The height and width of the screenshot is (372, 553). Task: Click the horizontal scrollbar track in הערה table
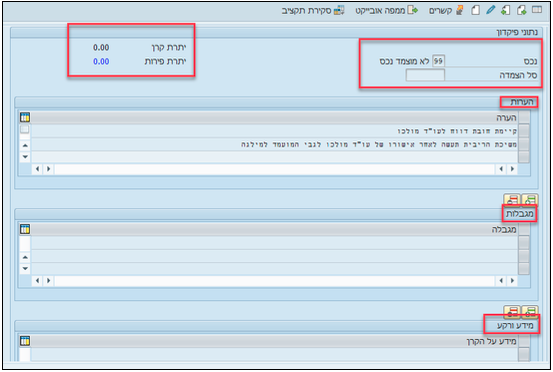274,169
